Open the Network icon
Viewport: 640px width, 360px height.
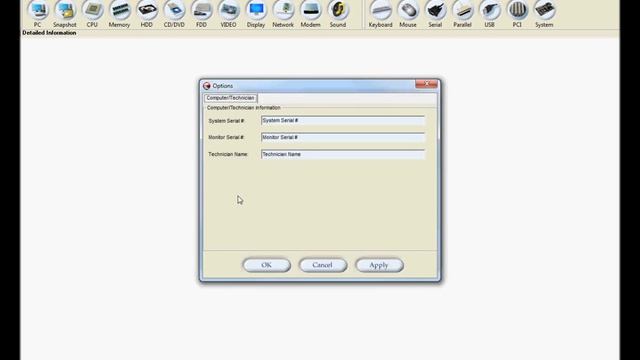coord(283,11)
